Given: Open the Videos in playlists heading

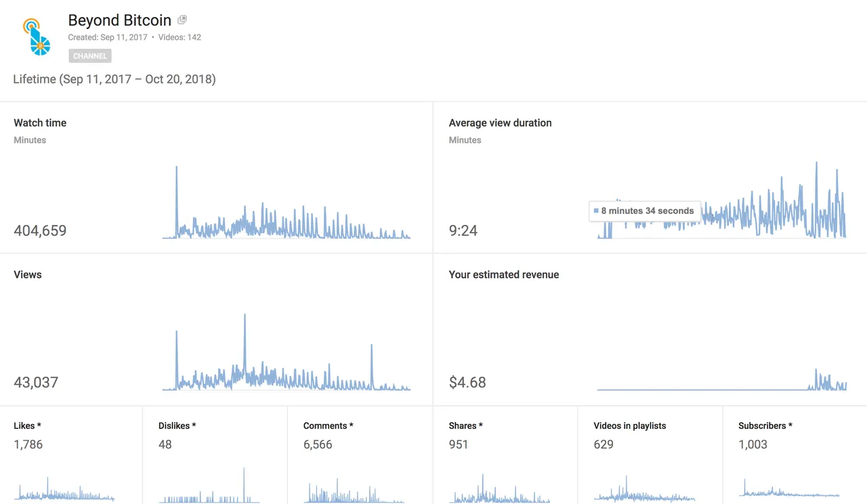Looking at the screenshot, I should 630,426.
